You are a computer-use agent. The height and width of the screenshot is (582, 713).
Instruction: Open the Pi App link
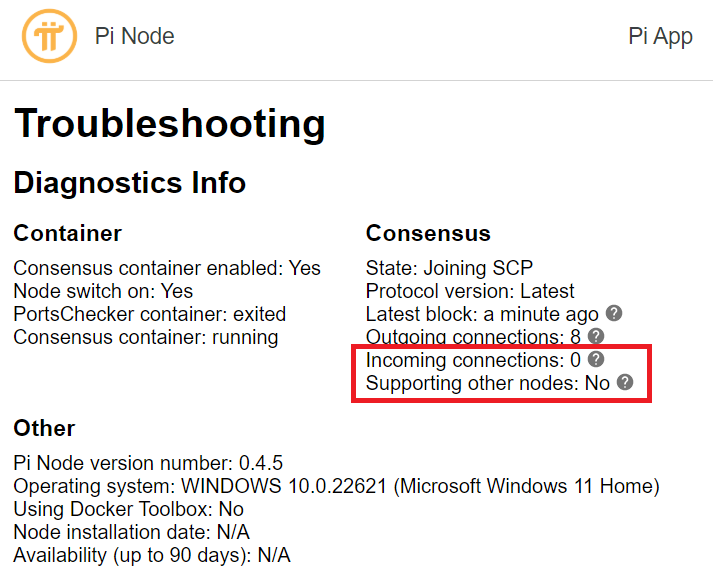[x=660, y=37]
